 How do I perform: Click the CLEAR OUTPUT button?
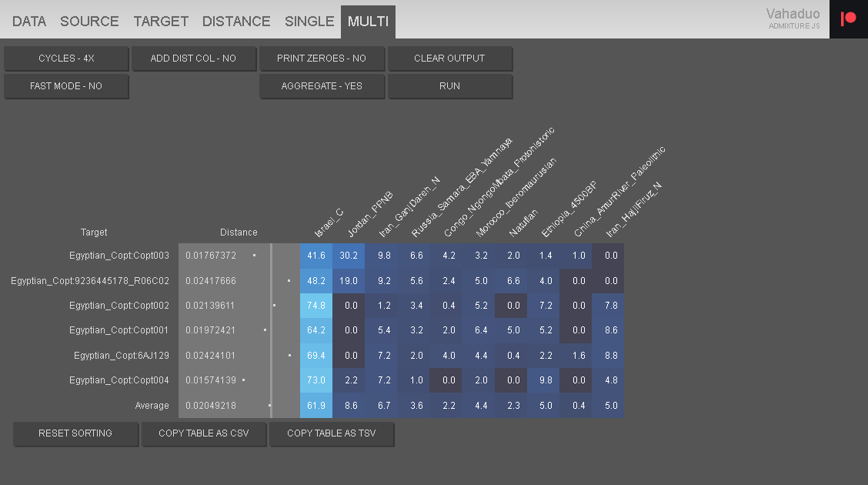(449, 59)
